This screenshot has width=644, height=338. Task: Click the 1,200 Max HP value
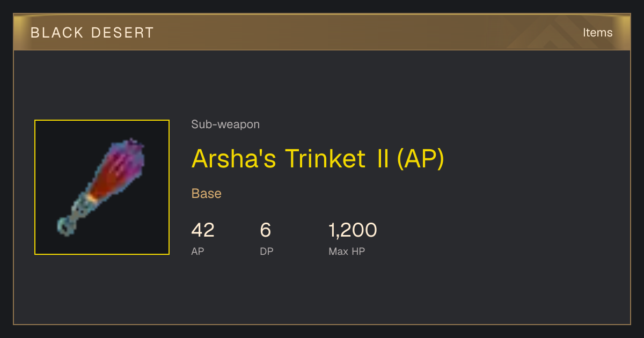coord(353,230)
